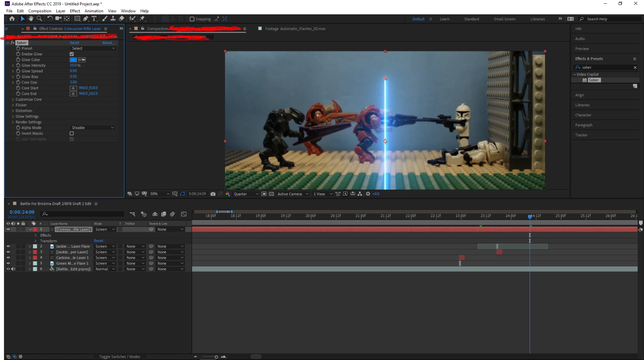Click the timeline layer search field

coord(82,214)
